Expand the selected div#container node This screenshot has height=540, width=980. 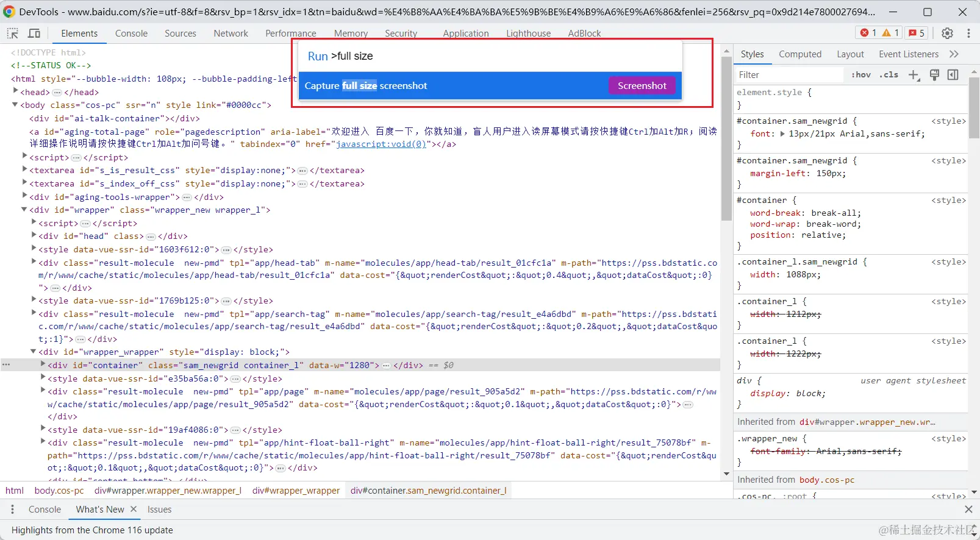point(43,364)
